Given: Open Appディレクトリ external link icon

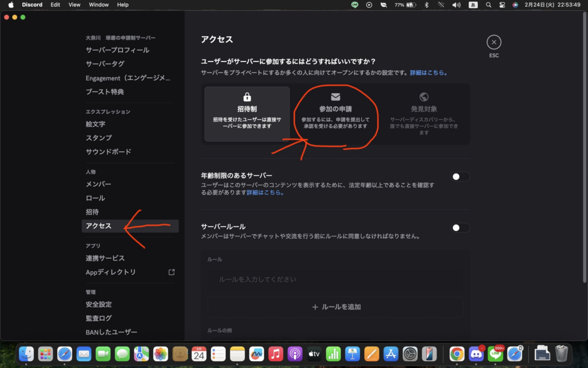Looking at the screenshot, I should (x=171, y=272).
